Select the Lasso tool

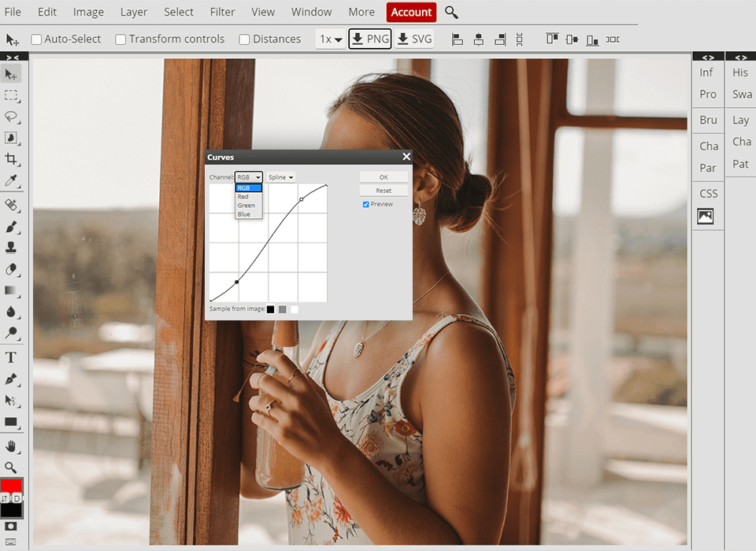tap(11, 117)
